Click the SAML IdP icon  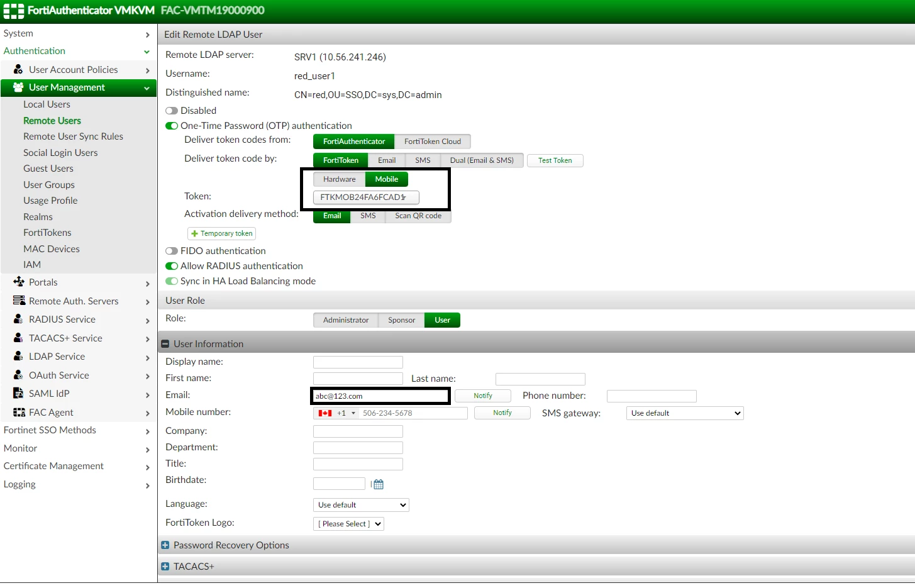[x=18, y=393]
